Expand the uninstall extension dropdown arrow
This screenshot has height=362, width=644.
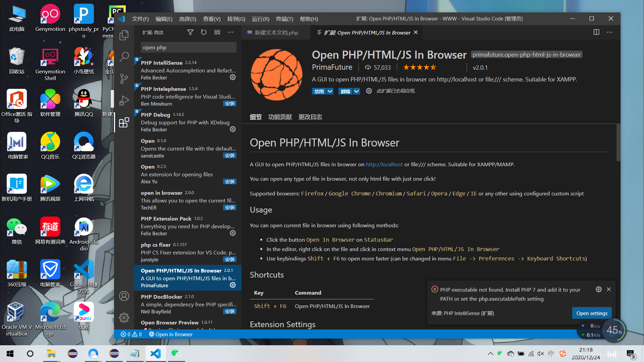click(357, 91)
